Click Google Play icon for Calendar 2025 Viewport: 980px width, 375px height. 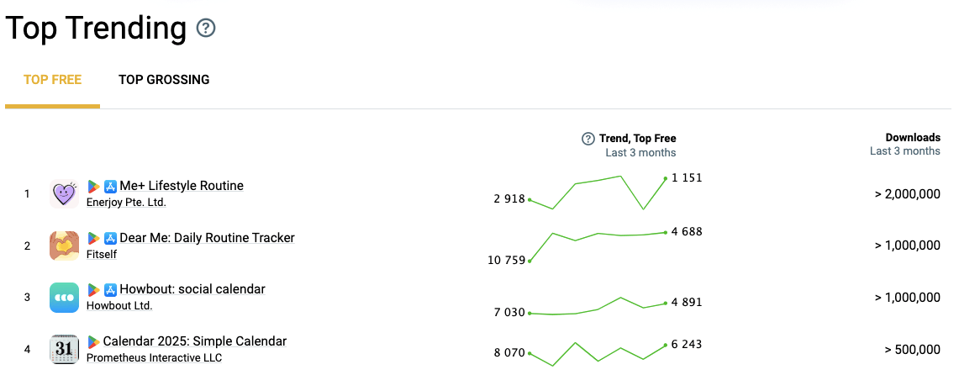(x=94, y=342)
